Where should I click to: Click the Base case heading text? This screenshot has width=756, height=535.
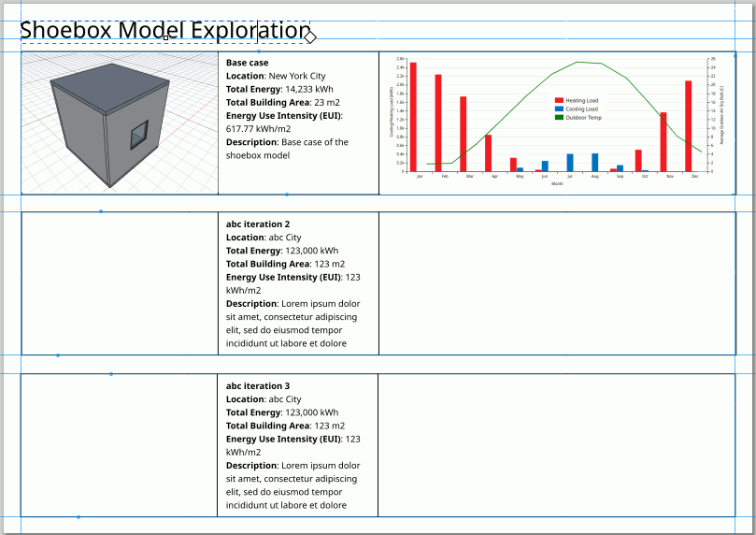tap(247, 63)
